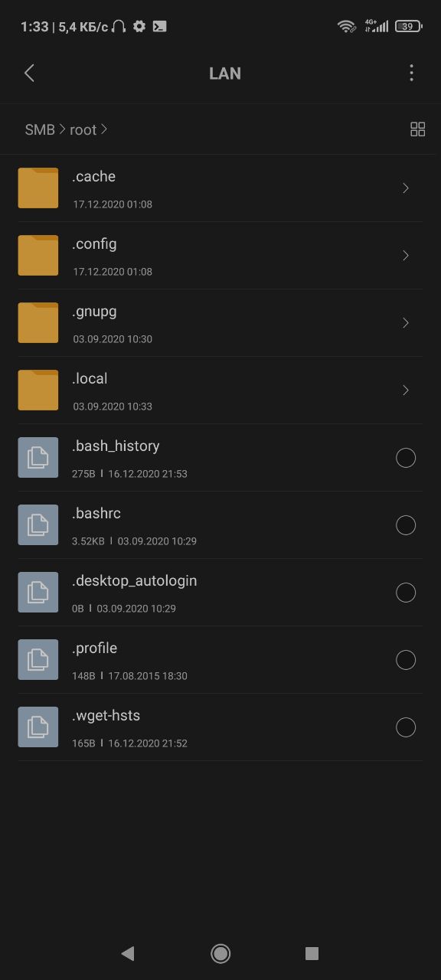The width and height of the screenshot is (441, 980).
Task: Tap the settings gear in status bar
Action: click(x=139, y=26)
